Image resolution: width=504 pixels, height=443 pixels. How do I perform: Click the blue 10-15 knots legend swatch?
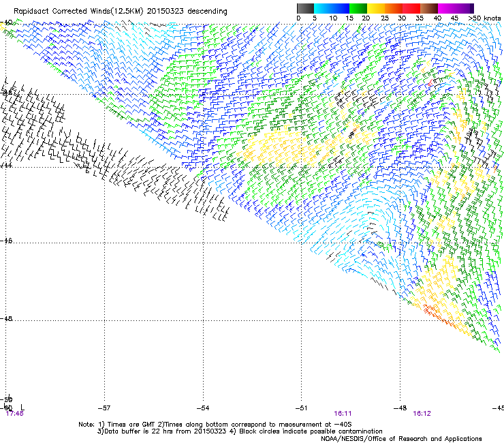tap(341, 8)
